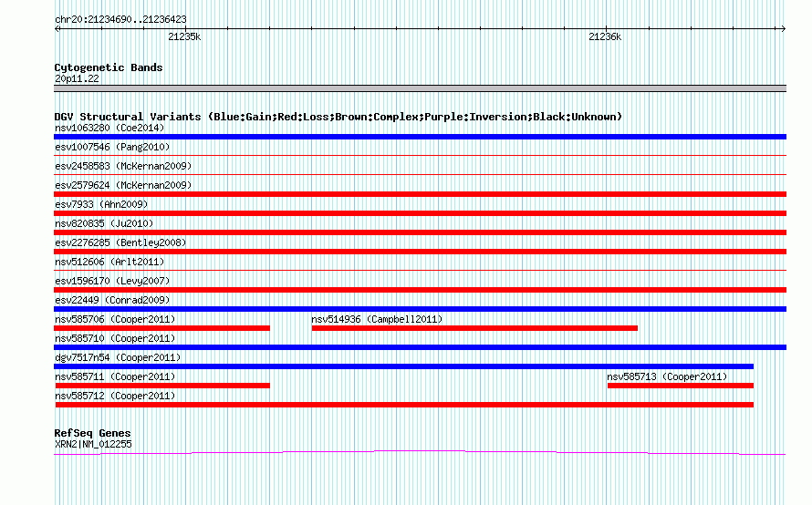Screen dimensions: 812x505
Task: Click the blue nsv1063280 gain bar
Action: pyautogui.click(x=420, y=137)
